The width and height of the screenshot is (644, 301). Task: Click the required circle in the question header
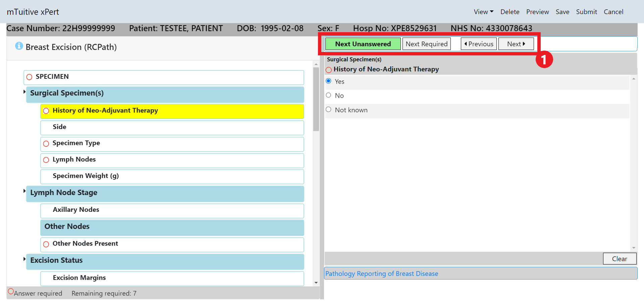329,70
